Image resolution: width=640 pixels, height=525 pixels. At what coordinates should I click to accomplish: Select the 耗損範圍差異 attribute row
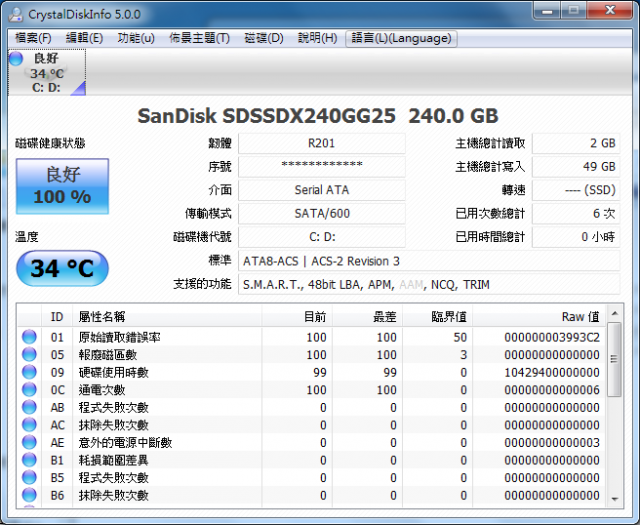point(312,460)
